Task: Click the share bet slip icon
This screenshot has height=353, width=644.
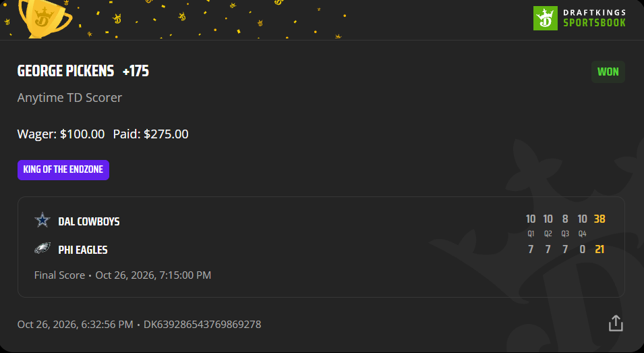Action: pyautogui.click(x=616, y=323)
